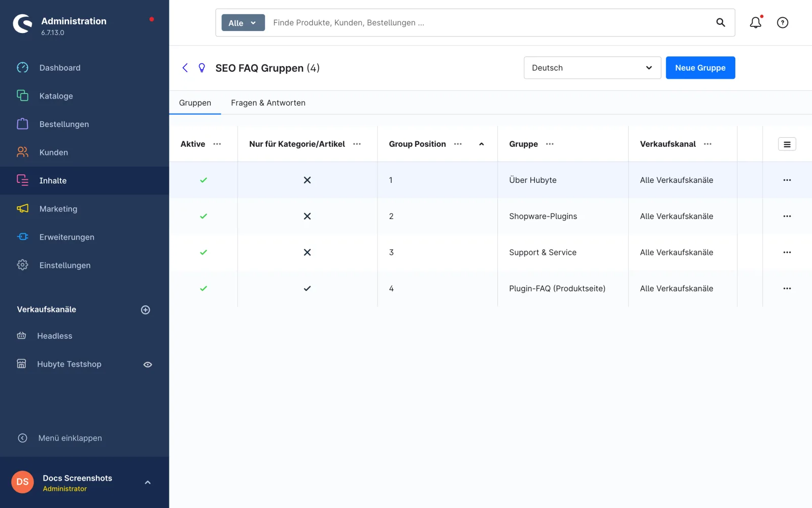Toggle active checkmark of Support & Service row

tap(204, 252)
